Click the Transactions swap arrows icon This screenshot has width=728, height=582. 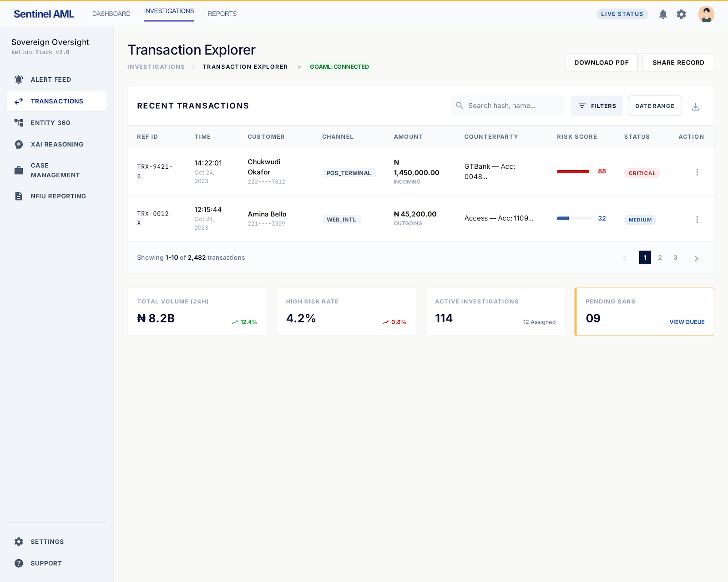pyautogui.click(x=19, y=101)
